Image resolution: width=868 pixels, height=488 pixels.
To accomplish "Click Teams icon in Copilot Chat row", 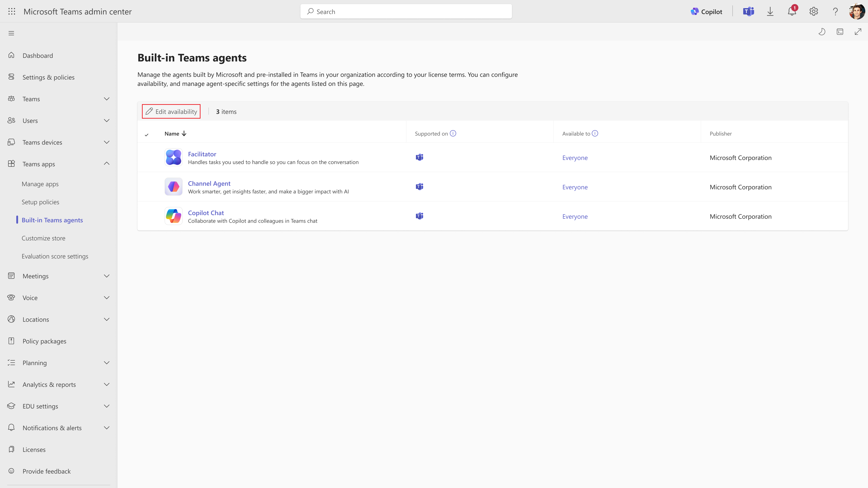I will point(420,216).
